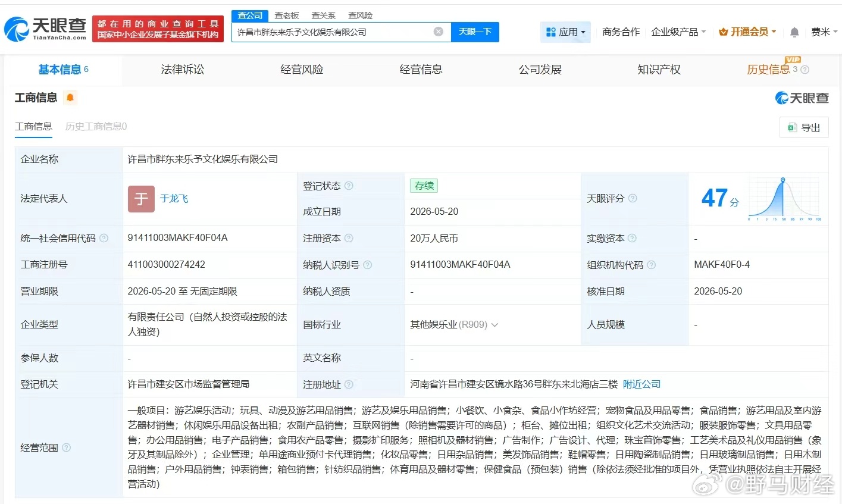Click the 47分 Tianyan score
The height and width of the screenshot is (504, 842).
[x=720, y=198]
